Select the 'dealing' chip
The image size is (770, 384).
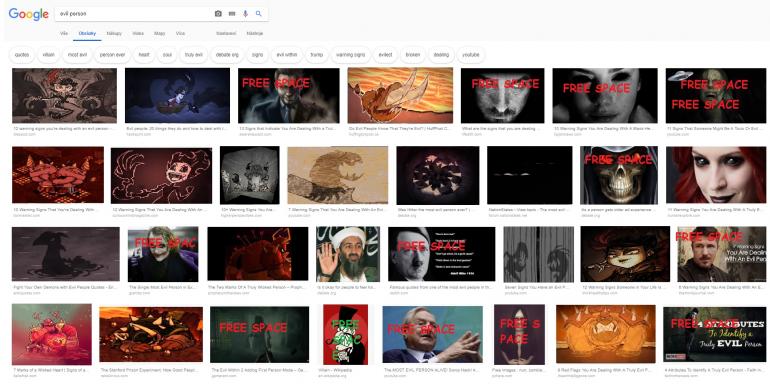(441, 55)
